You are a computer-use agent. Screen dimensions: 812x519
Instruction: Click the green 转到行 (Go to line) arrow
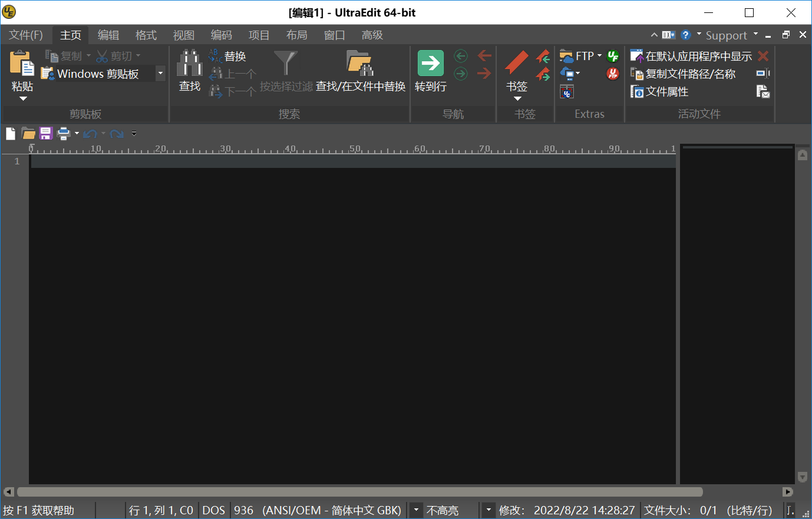431,63
